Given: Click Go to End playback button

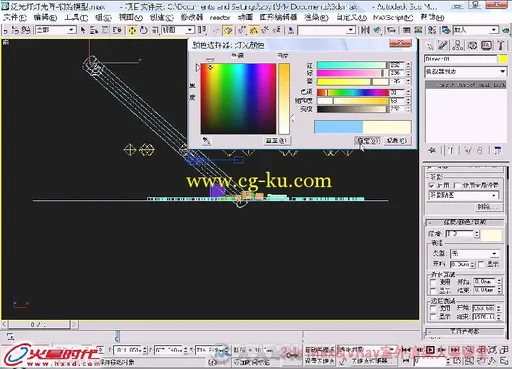Looking at the screenshot, I should click(455, 350).
